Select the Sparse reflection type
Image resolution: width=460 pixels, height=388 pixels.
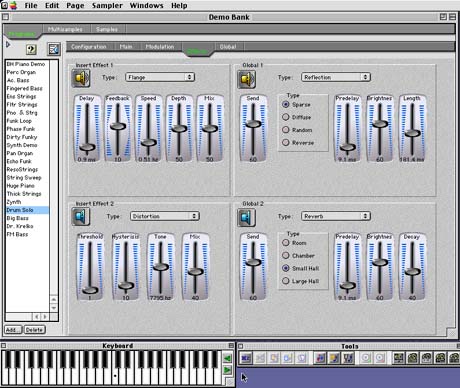pyautogui.click(x=286, y=104)
